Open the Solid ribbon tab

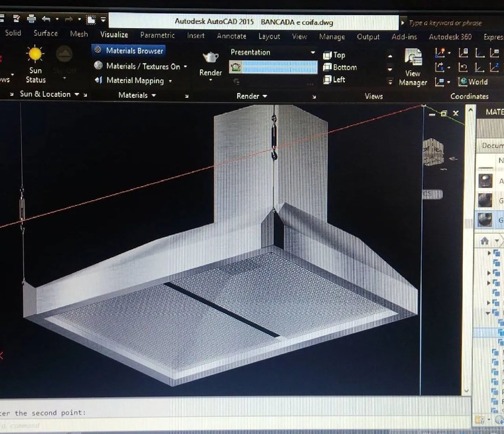pos(13,33)
